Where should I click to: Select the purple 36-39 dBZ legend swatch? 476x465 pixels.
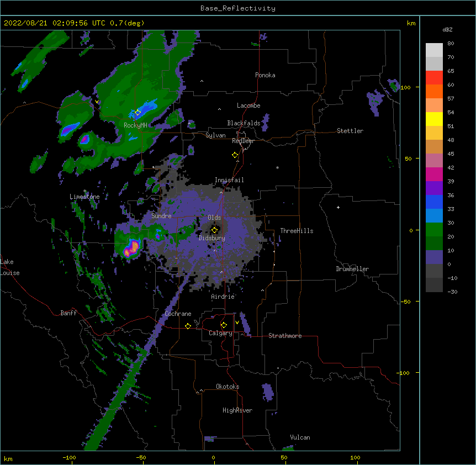click(x=434, y=188)
